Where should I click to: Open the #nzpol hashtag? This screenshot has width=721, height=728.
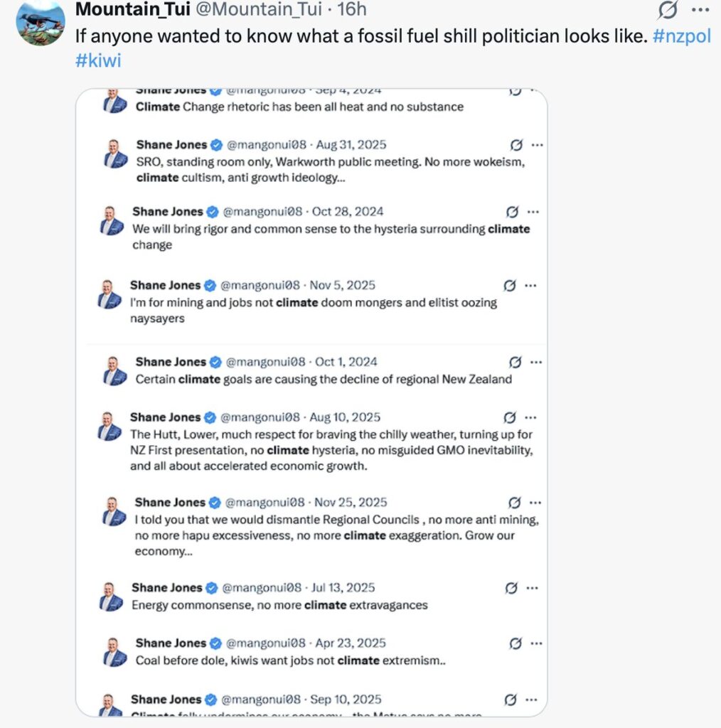(x=682, y=36)
